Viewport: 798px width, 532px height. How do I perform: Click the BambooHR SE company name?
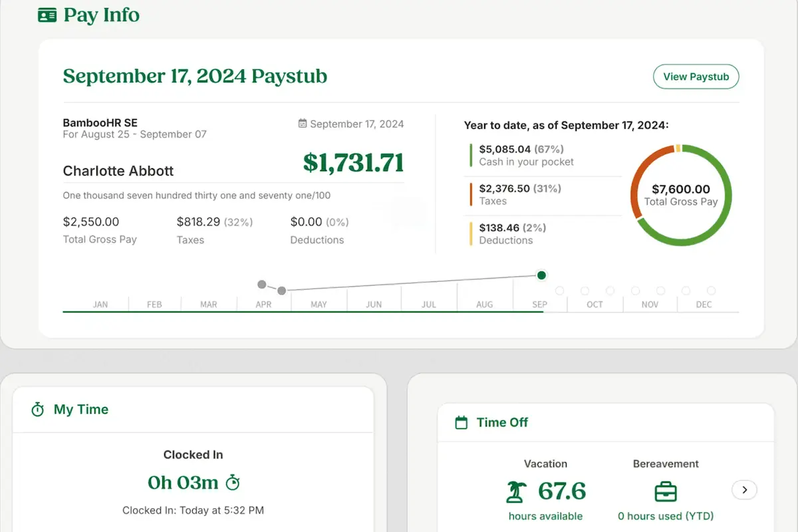pyautogui.click(x=100, y=122)
